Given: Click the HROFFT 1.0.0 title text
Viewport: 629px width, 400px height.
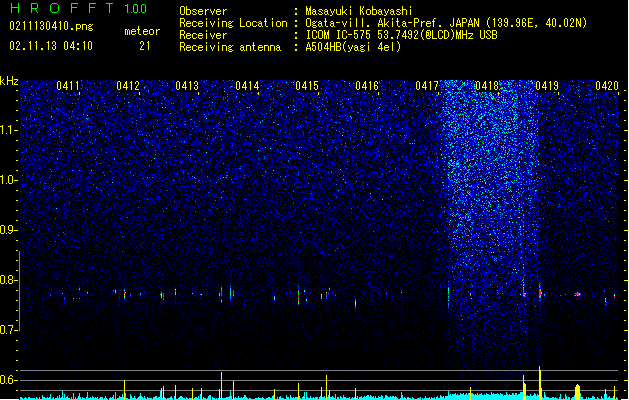Looking at the screenshot, I should pos(79,8).
